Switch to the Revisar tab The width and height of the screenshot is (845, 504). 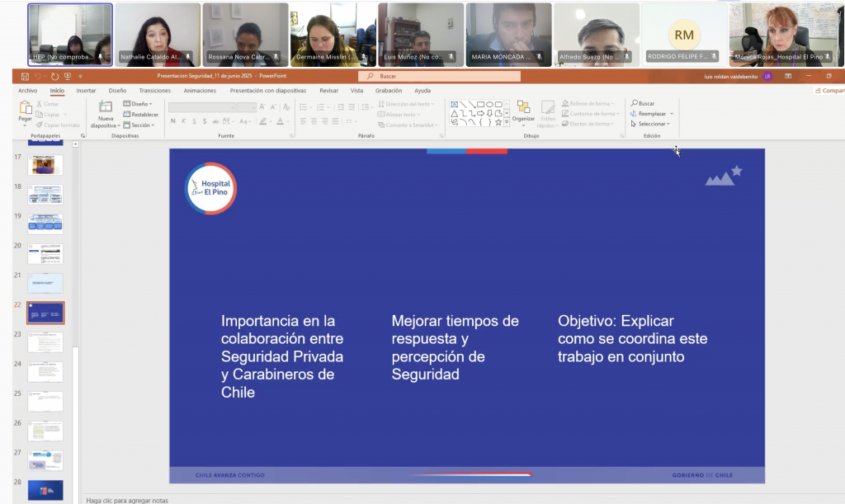[x=328, y=91]
